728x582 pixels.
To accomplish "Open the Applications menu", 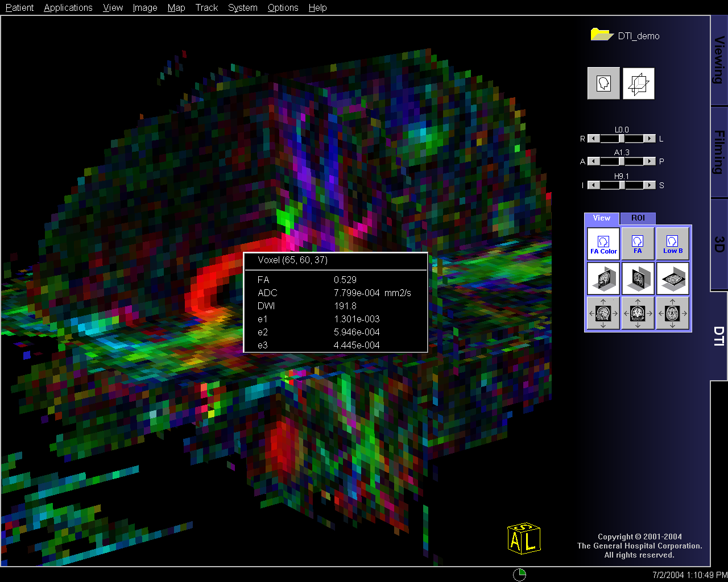I will pos(68,7).
